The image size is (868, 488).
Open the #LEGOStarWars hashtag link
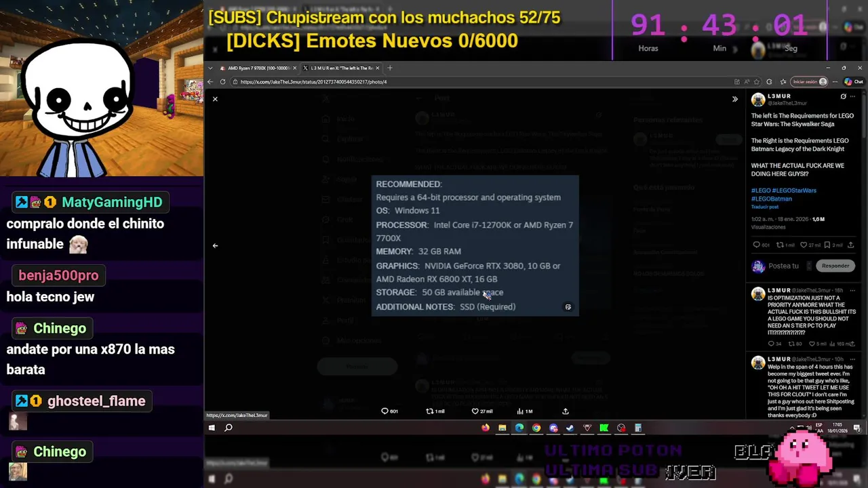(794, 190)
